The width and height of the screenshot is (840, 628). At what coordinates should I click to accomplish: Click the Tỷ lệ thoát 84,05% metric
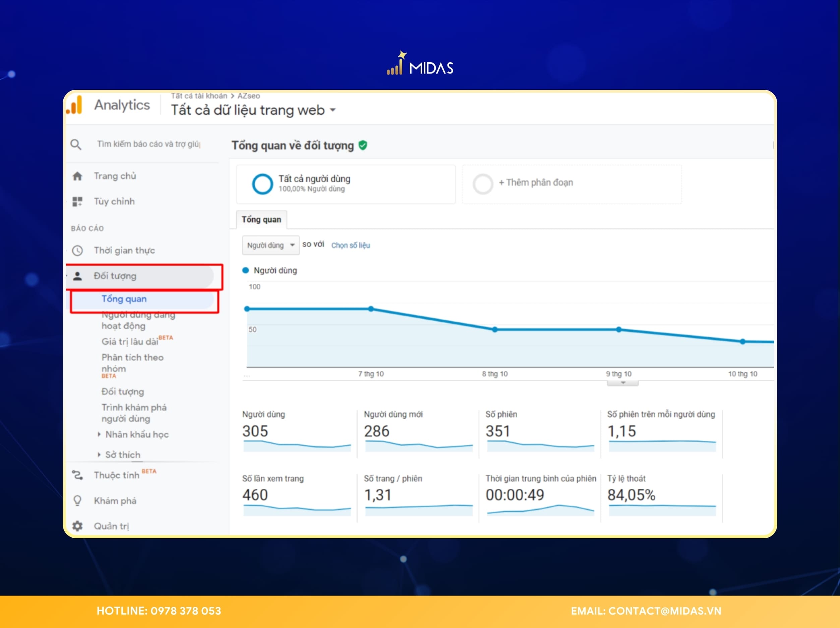pos(662,495)
